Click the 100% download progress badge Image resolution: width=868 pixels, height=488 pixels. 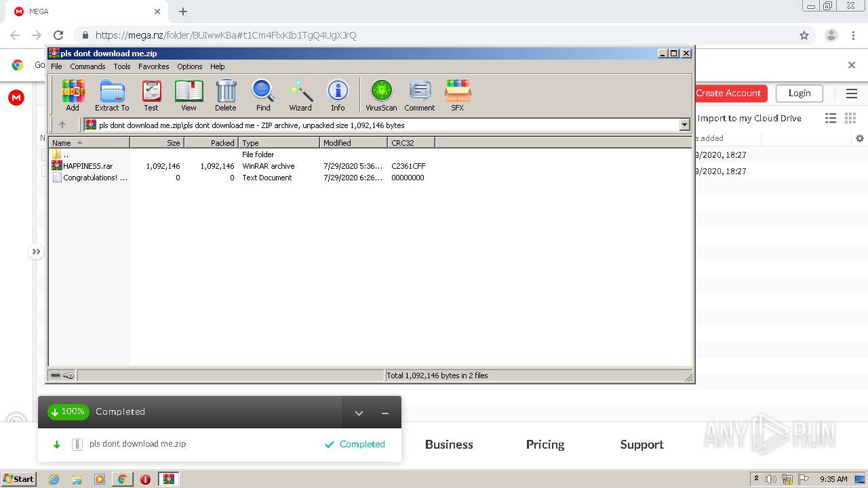click(68, 411)
